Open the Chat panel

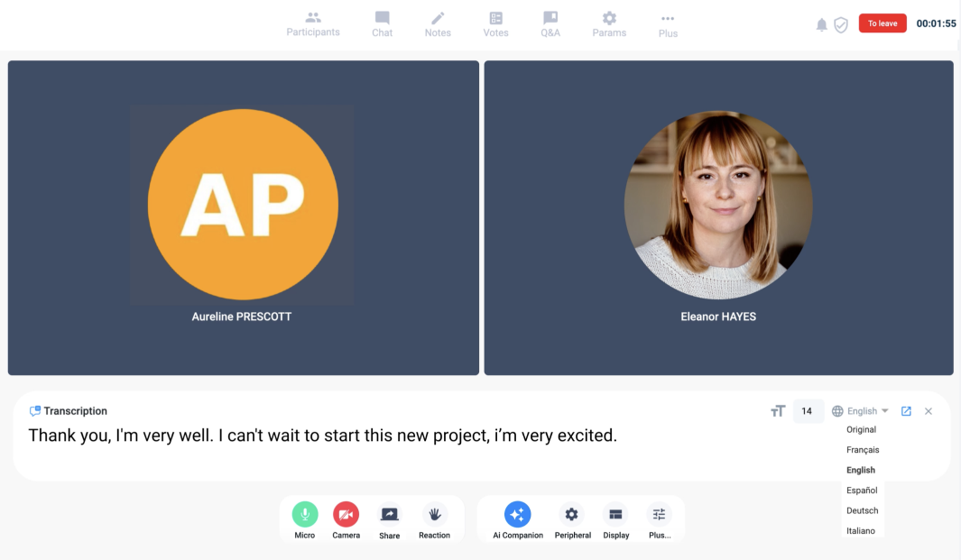[382, 23]
